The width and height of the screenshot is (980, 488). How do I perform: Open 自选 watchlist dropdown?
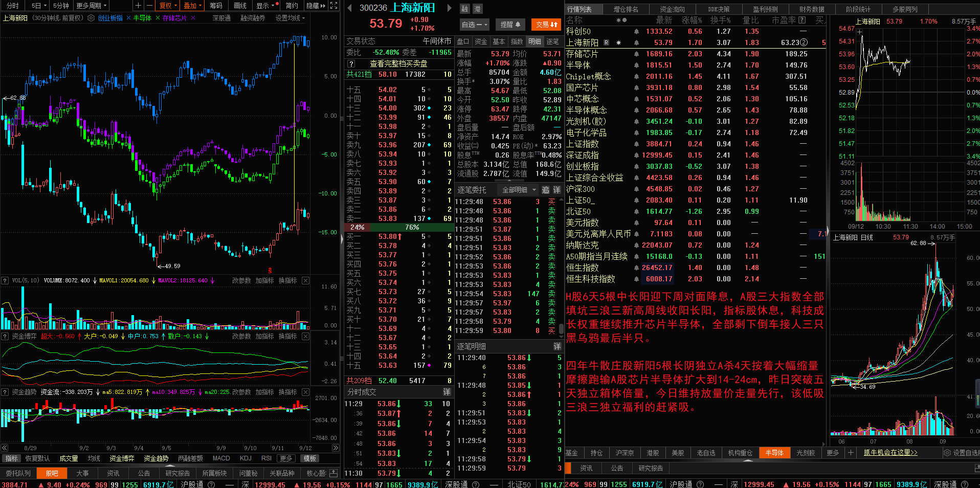coord(474,25)
